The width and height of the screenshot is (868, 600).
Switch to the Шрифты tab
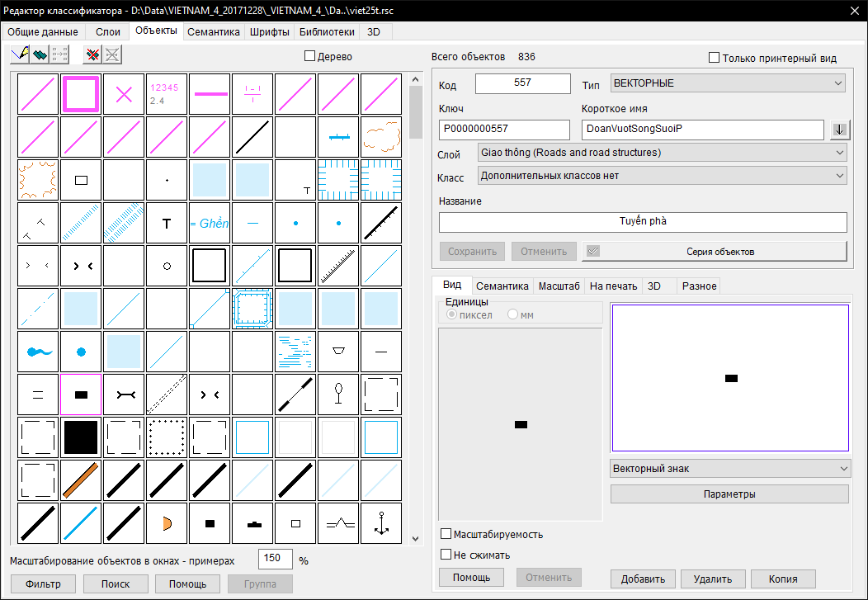point(269,32)
